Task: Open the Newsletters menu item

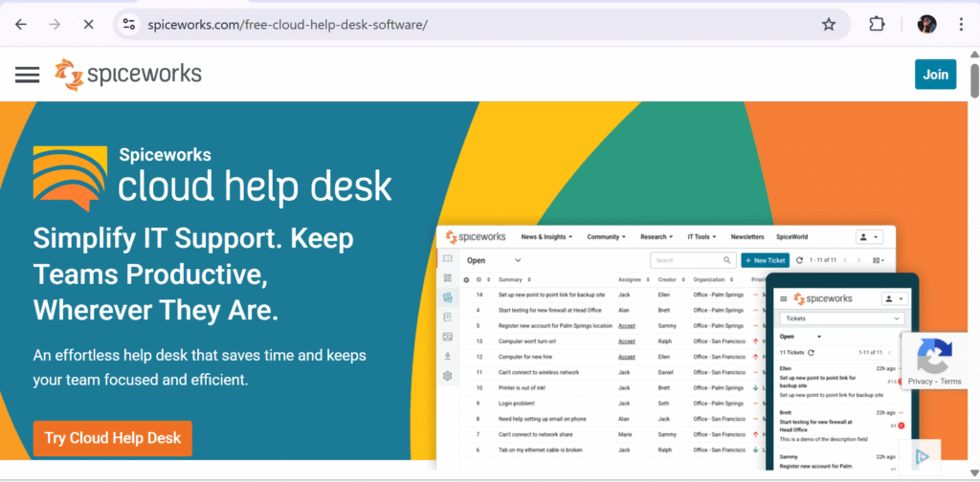Action: tap(747, 237)
